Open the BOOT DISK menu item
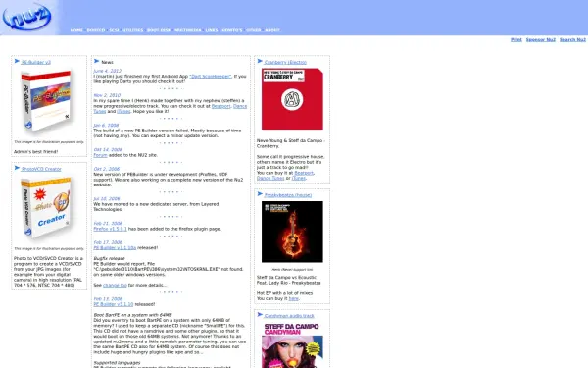The image size is (588, 368). click(159, 30)
